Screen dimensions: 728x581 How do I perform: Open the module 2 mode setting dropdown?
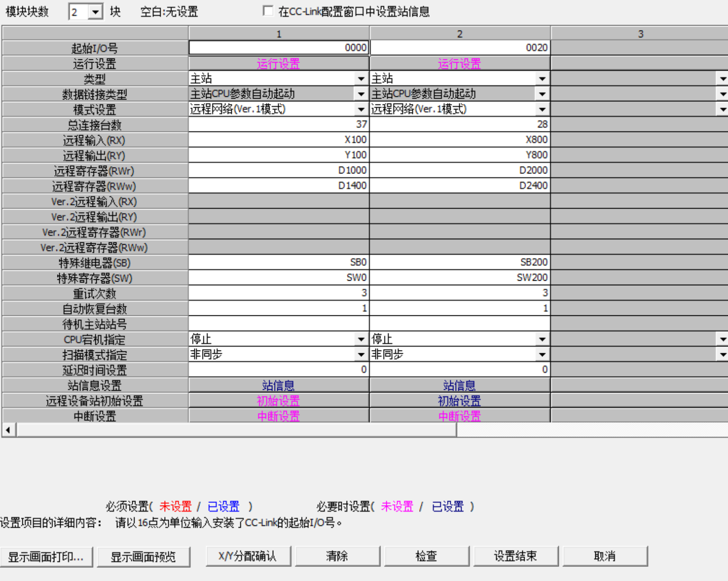pos(542,110)
